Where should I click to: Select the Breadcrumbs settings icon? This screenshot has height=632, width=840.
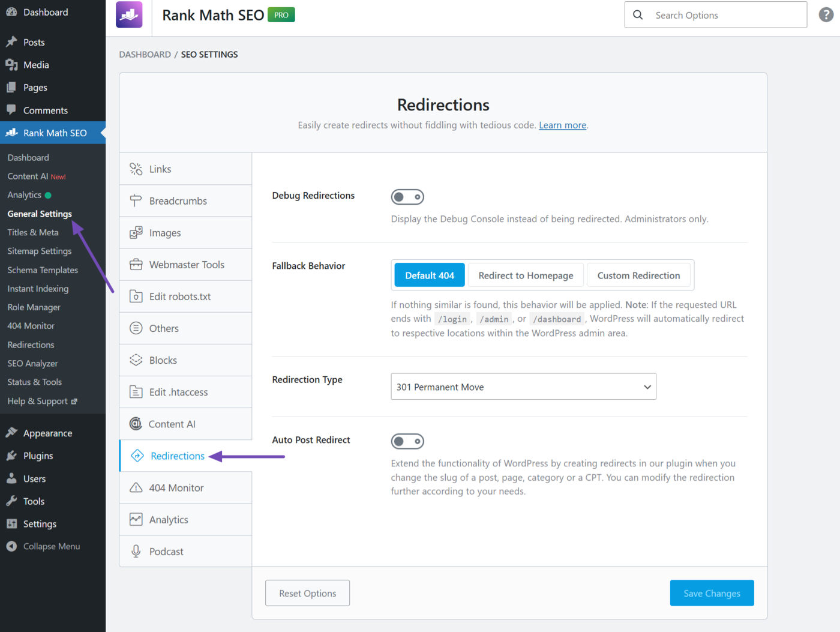point(136,200)
